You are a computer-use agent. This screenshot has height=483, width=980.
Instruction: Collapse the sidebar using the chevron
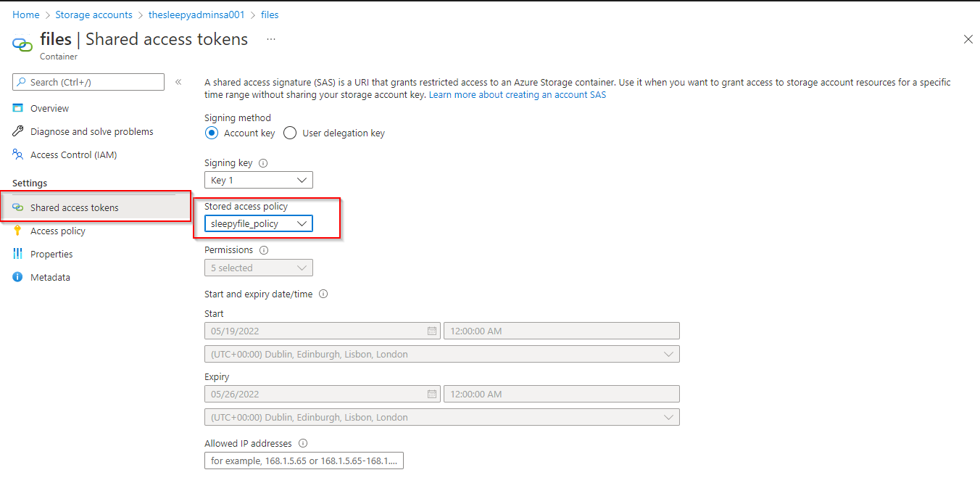click(x=178, y=82)
